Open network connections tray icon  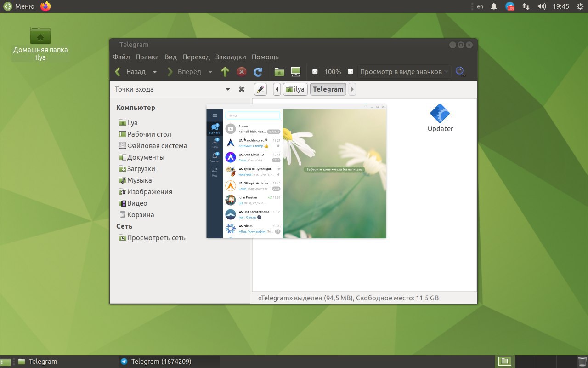coord(526,6)
